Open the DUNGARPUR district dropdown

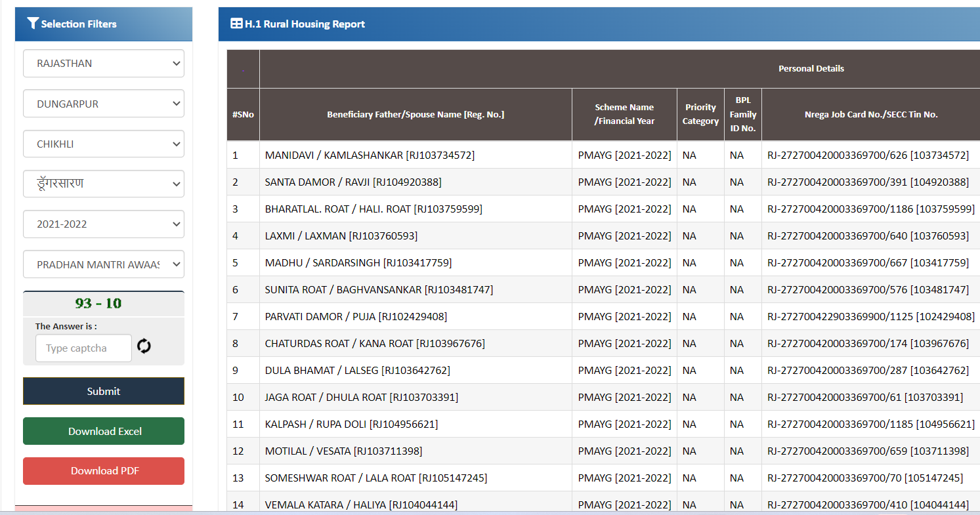click(103, 103)
